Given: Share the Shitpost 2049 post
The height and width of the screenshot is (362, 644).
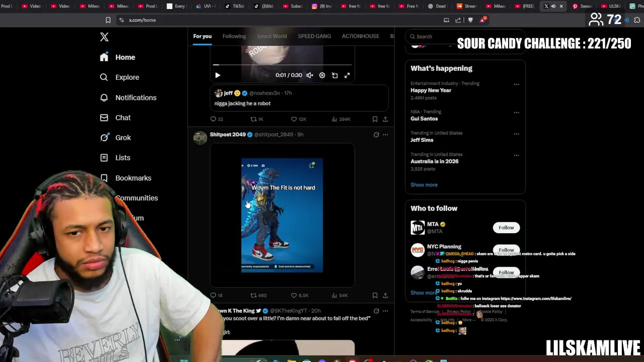Looking at the screenshot, I should click(385, 296).
